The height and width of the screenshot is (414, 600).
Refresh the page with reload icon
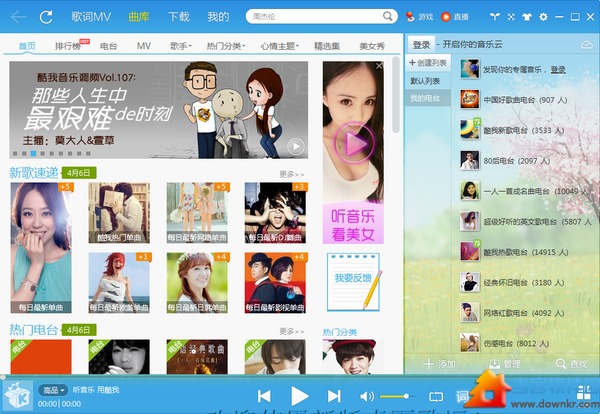pyautogui.click(x=46, y=17)
